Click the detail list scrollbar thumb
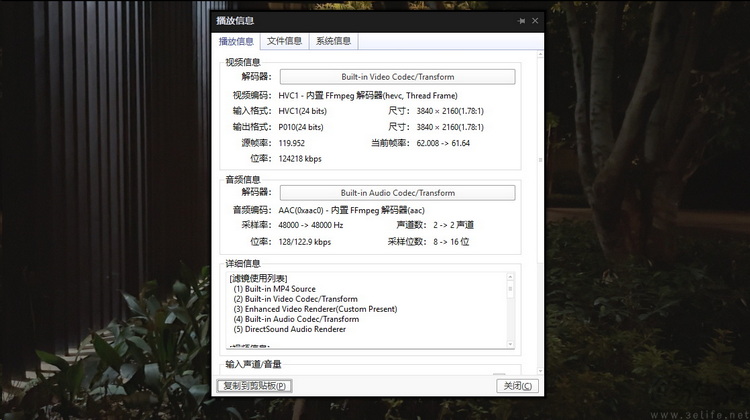Viewport: 750px width, 420px height. click(510, 291)
